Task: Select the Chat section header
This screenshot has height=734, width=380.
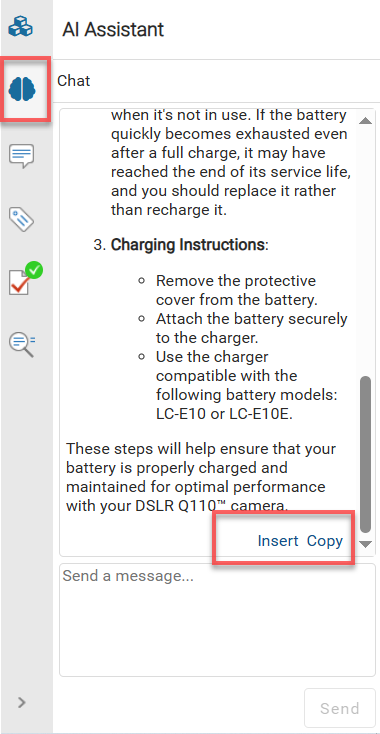Action: 73,81
